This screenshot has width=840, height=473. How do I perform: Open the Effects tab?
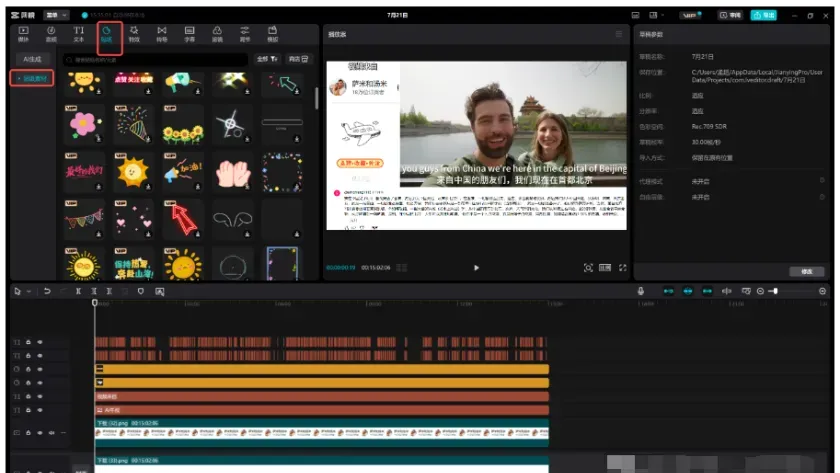[x=134, y=34]
